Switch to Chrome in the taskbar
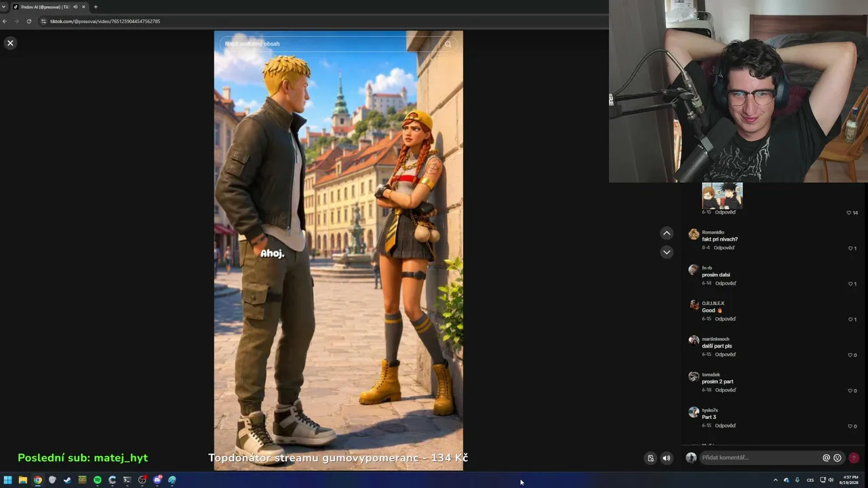 point(38,480)
